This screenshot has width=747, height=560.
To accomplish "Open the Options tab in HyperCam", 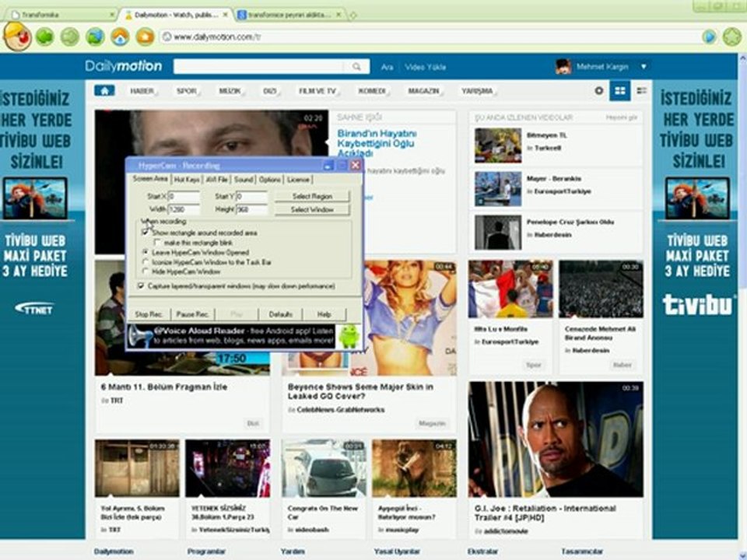I will click(270, 180).
